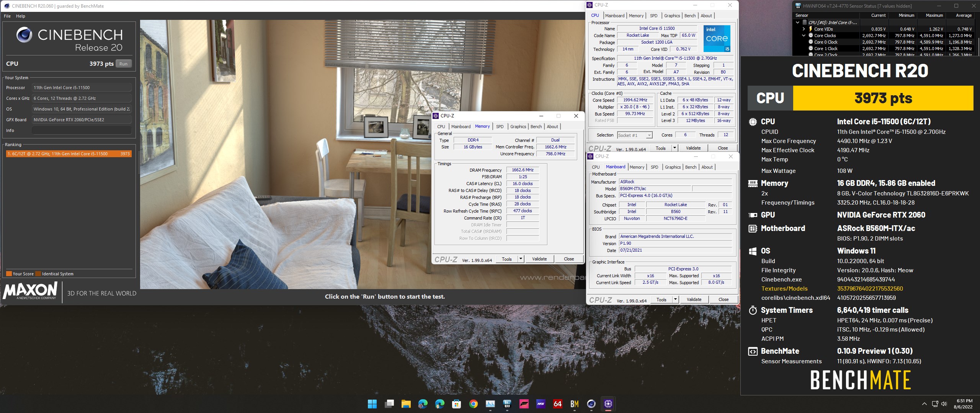Switch to About tab in Memory CPU-Z window
The image size is (980, 413).
[x=552, y=127]
